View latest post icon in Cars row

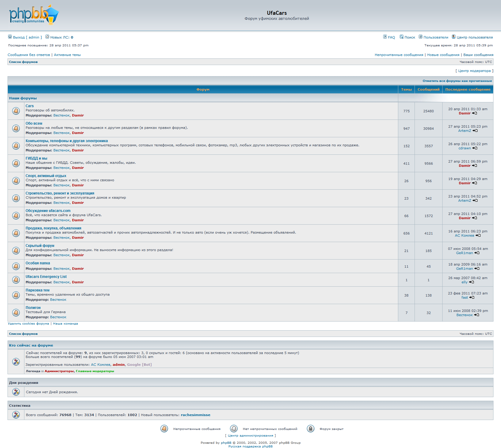[x=474, y=113]
